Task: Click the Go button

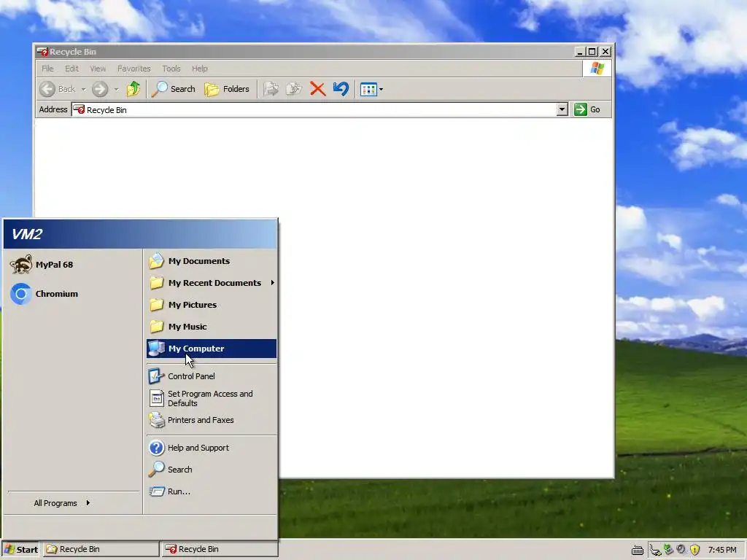Action: [587, 109]
